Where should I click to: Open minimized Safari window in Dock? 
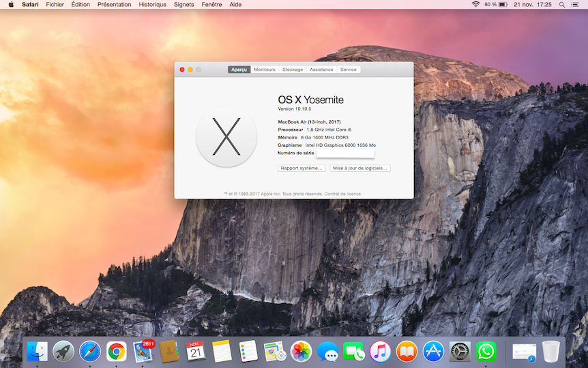click(x=525, y=353)
